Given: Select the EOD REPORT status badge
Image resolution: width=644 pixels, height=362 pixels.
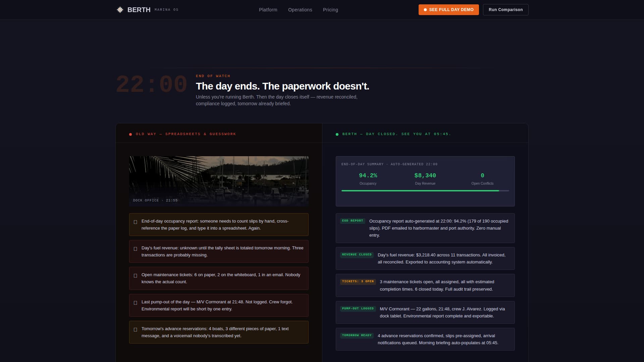Looking at the screenshot, I should [352, 221].
